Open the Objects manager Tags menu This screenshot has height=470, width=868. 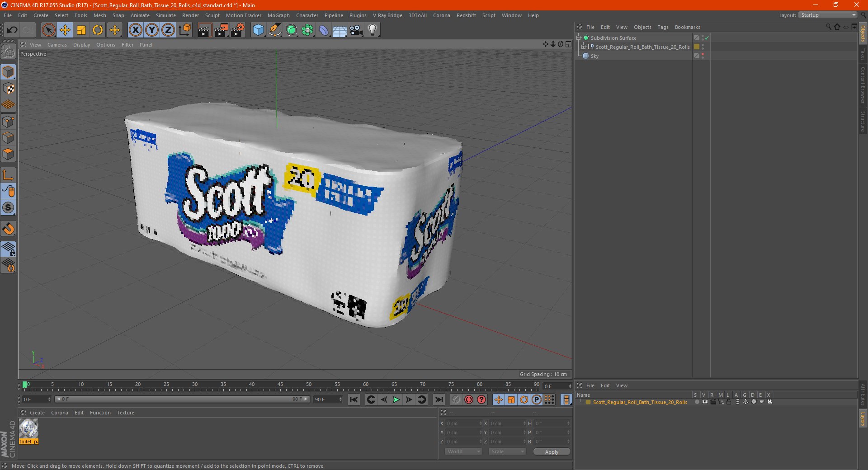pyautogui.click(x=663, y=27)
